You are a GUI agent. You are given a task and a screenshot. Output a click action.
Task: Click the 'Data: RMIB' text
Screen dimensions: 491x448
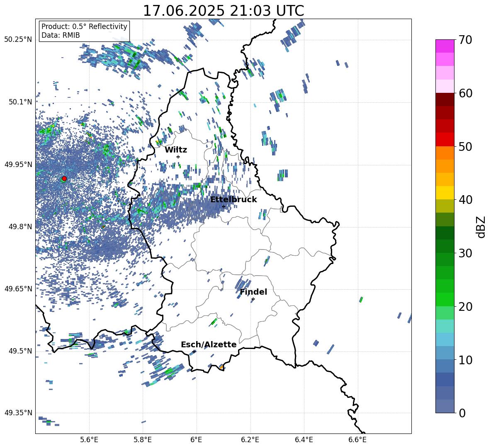coord(61,35)
